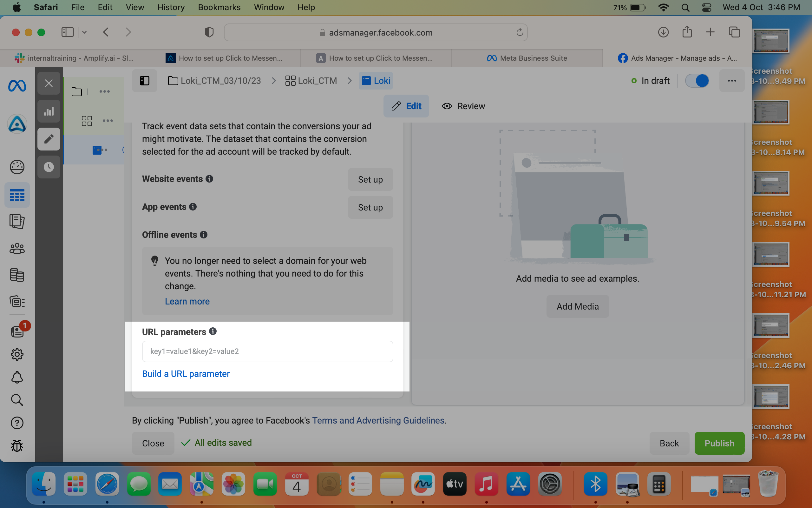812x508 pixels.
Task: Open the sidebar Search magnifier
Action: point(17,400)
